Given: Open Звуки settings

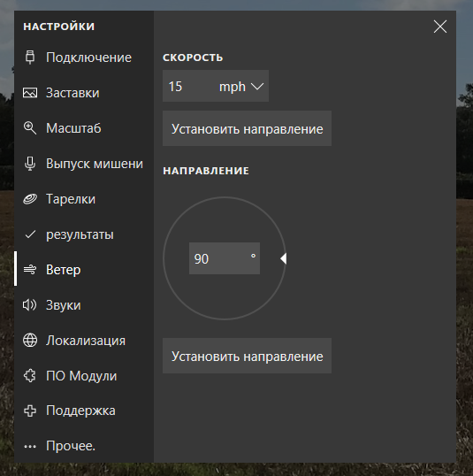Looking at the screenshot, I should (84, 304).
